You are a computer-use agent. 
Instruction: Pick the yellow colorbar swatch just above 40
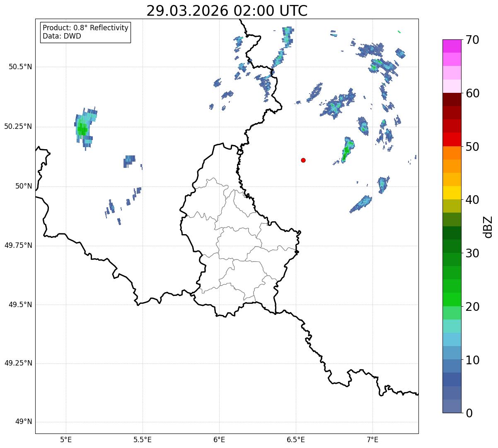coord(452,193)
